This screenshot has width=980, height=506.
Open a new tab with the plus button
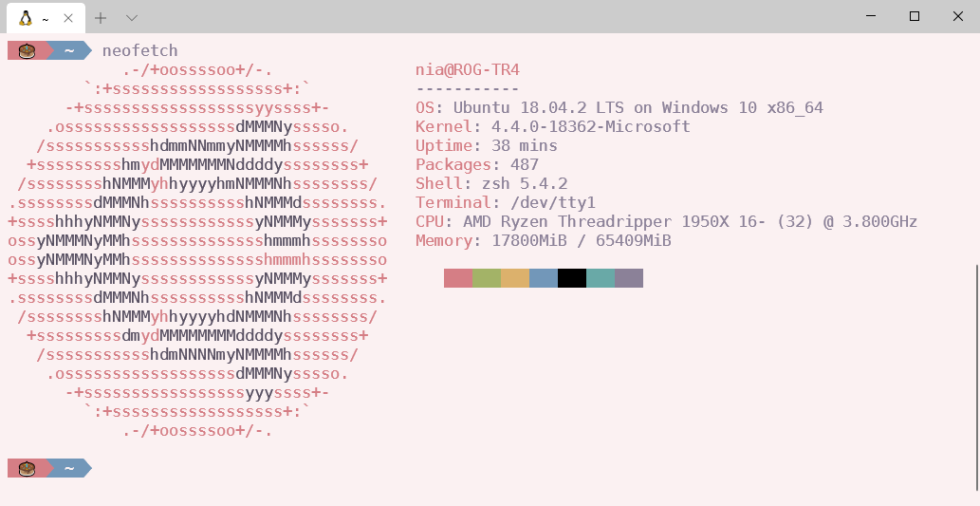[101, 18]
